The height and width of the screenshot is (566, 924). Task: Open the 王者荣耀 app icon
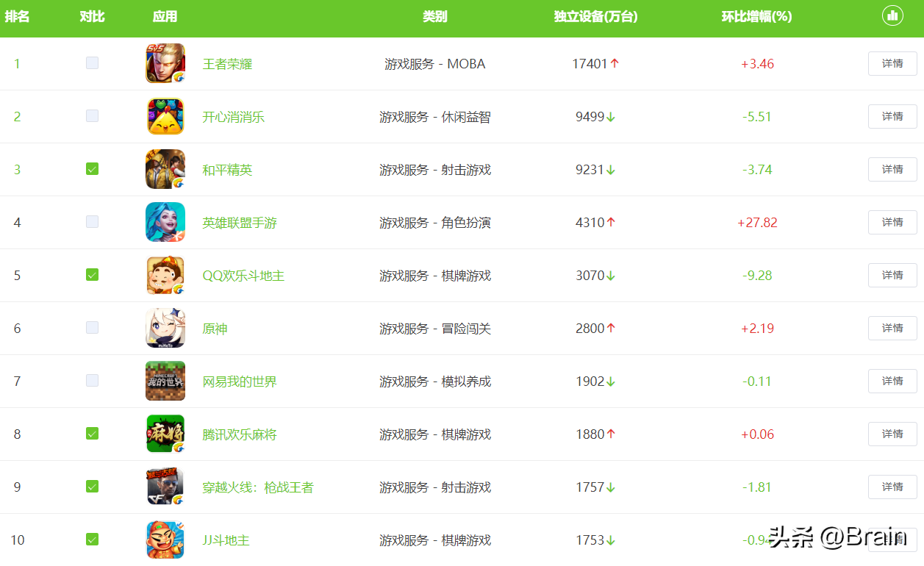(x=165, y=63)
